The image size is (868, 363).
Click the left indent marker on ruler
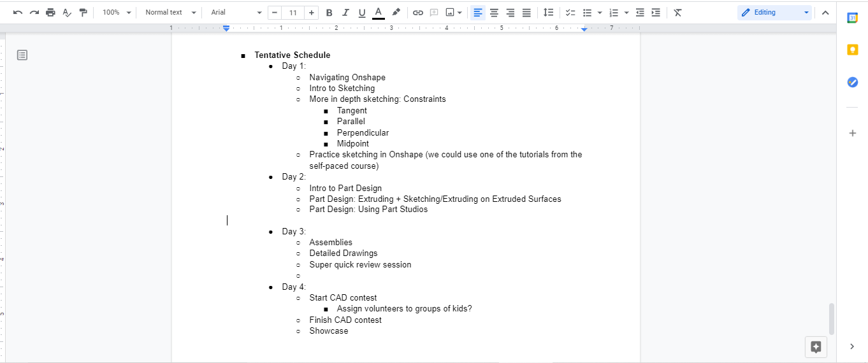point(226,29)
